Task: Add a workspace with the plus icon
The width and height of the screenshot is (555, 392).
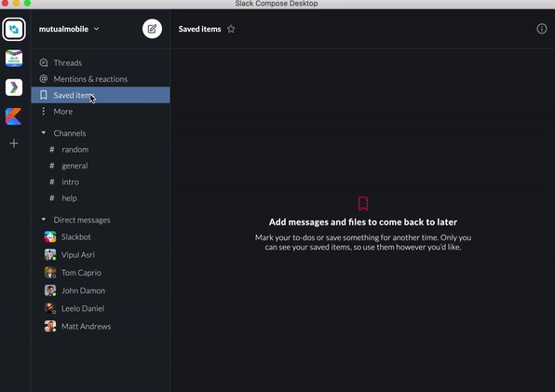Action: [14, 143]
